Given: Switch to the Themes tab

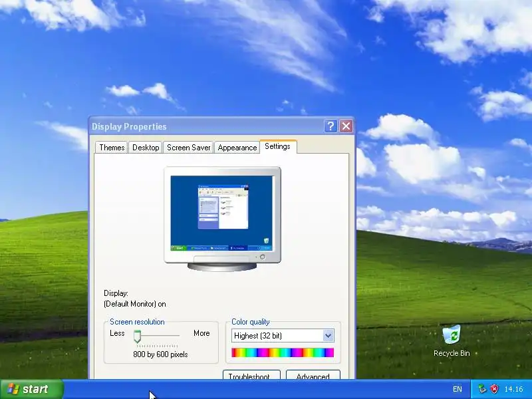Looking at the screenshot, I should (x=112, y=148).
